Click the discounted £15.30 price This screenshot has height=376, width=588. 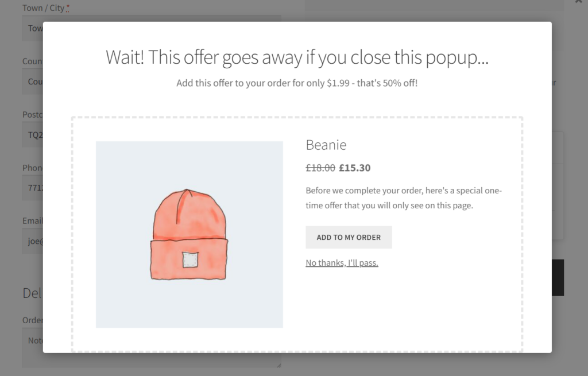[354, 168]
